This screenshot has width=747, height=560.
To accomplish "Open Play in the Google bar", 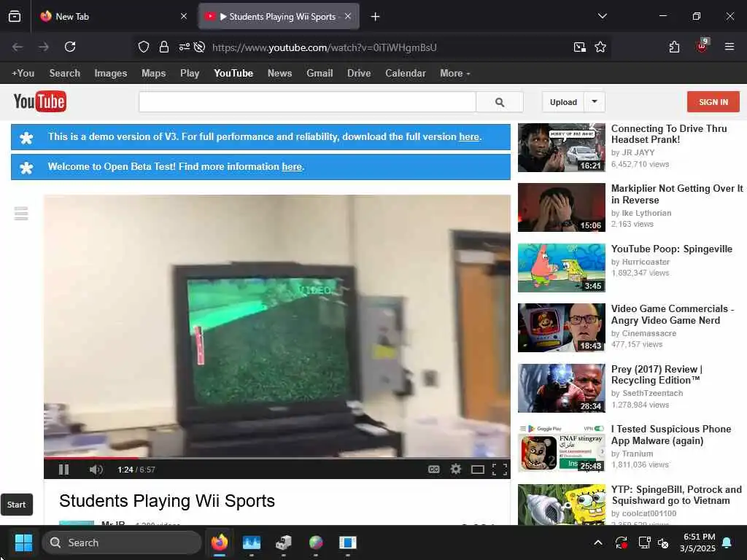I will point(190,74).
